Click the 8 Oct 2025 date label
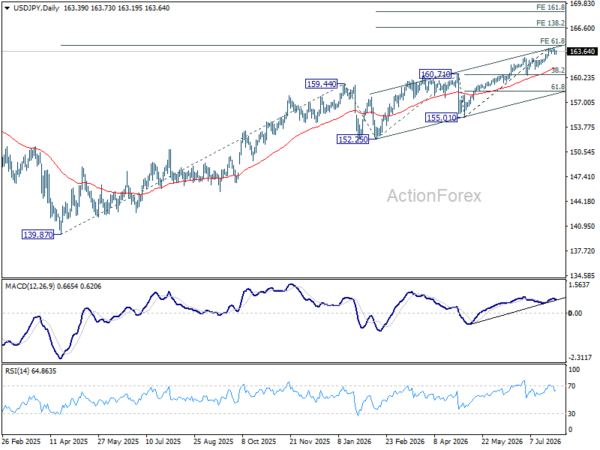 259,442
